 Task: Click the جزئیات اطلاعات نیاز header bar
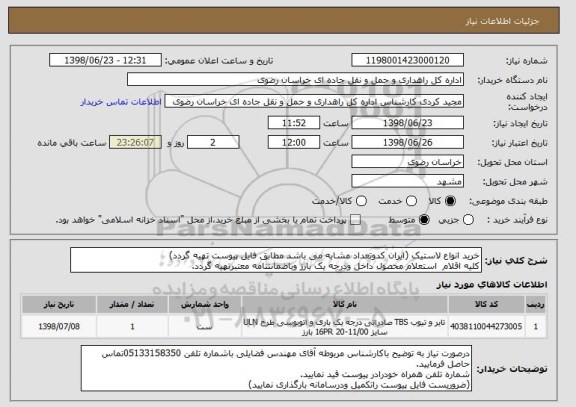284,21
